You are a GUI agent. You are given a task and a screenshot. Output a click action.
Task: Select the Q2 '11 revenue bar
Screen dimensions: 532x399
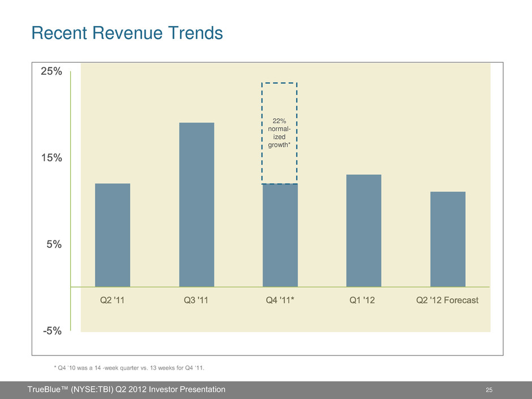click(113, 235)
